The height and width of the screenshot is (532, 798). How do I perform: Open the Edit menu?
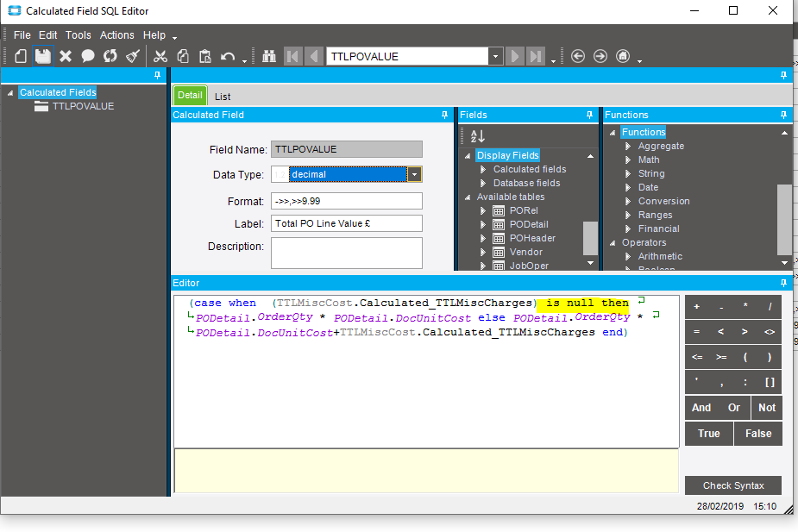click(x=47, y=35)
